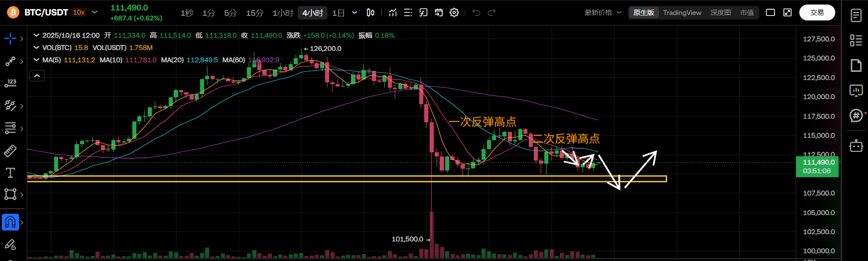The height and width of the screenshot is (261, 868).
Task: Open the AI robot assistant icon
Action: 856,146
